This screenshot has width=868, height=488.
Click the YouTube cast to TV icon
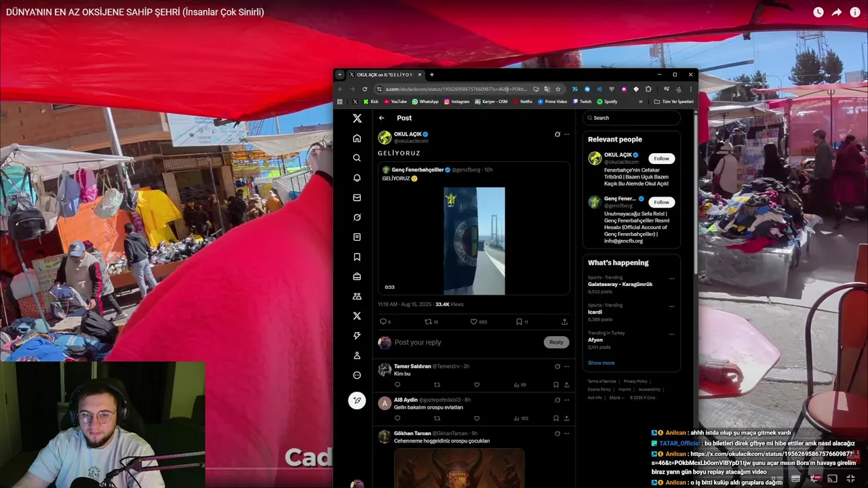point(833,479)
